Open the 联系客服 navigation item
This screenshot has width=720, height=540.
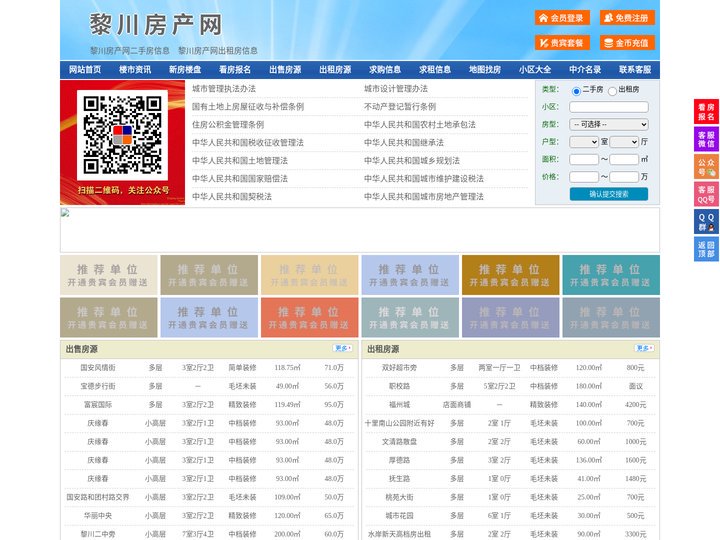[635, 70]
